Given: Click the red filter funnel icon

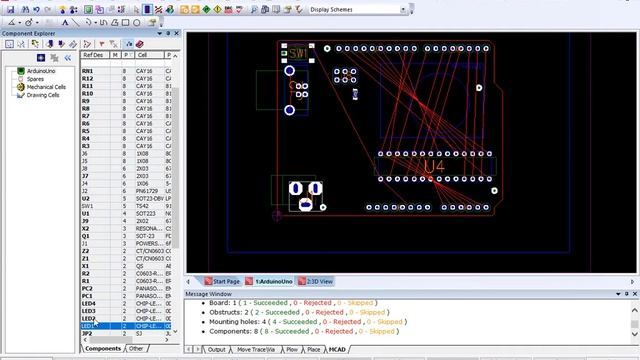Looking at the screenshot, I should 102,44.
